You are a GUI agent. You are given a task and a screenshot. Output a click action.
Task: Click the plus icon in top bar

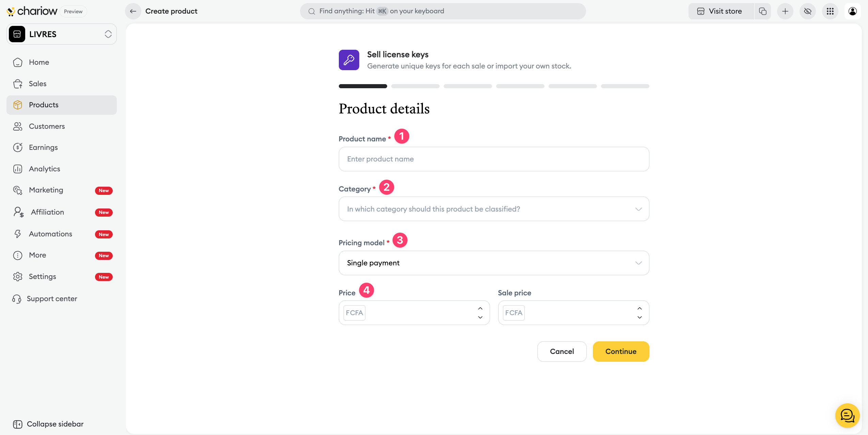click(x=785, y=11)
